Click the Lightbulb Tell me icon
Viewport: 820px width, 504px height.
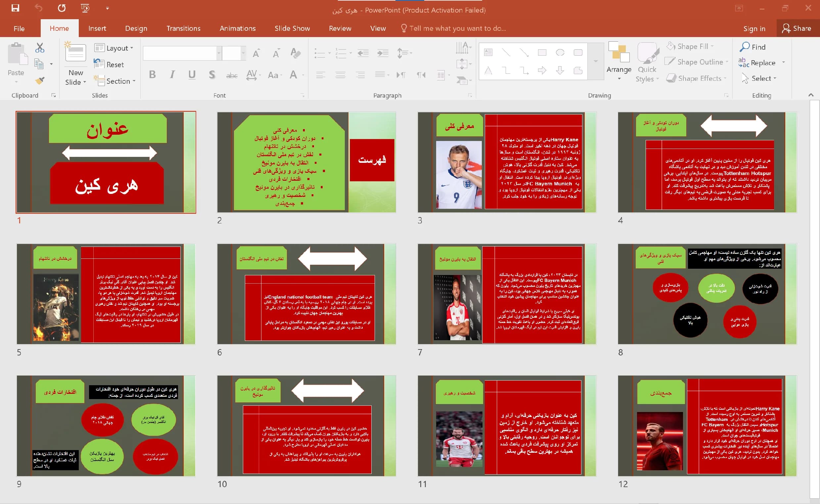click(404, 28)
